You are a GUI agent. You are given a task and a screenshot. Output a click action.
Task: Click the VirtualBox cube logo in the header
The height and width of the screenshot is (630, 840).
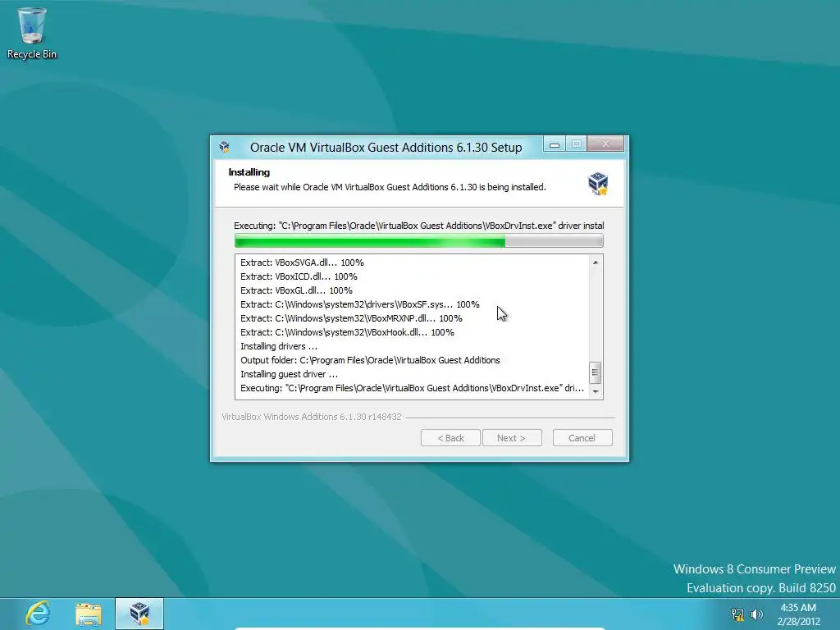(598, 184)
